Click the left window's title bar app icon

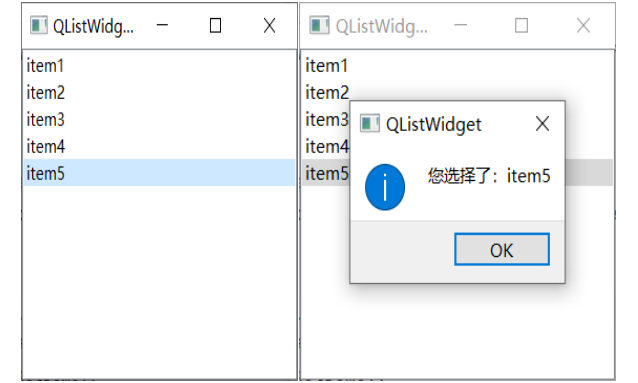[39, 25]
